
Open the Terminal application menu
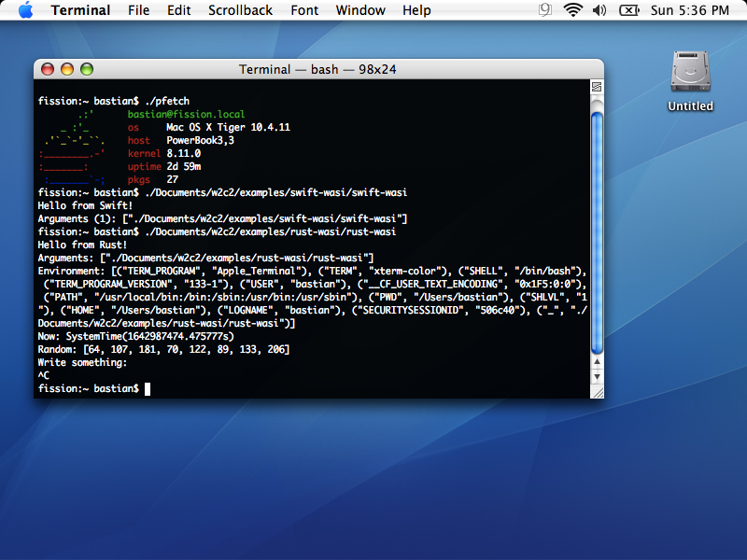tap(80, 10)
